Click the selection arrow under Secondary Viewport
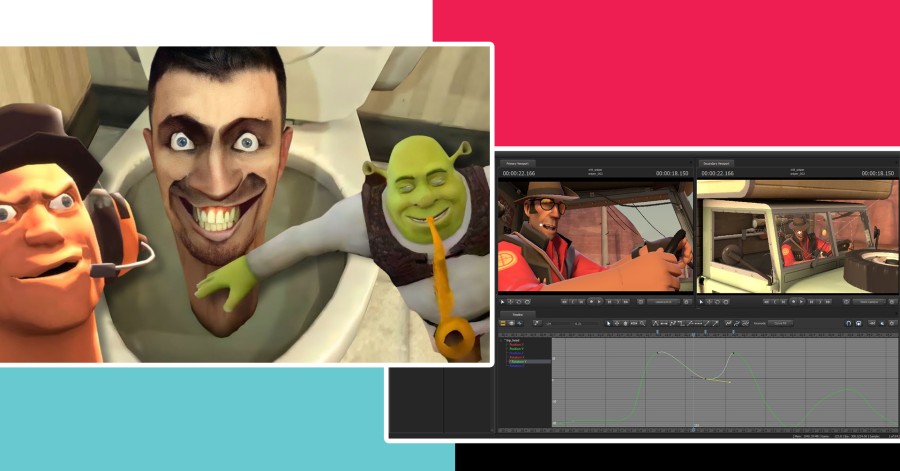900x471 pixels. [x=701, y=302]
